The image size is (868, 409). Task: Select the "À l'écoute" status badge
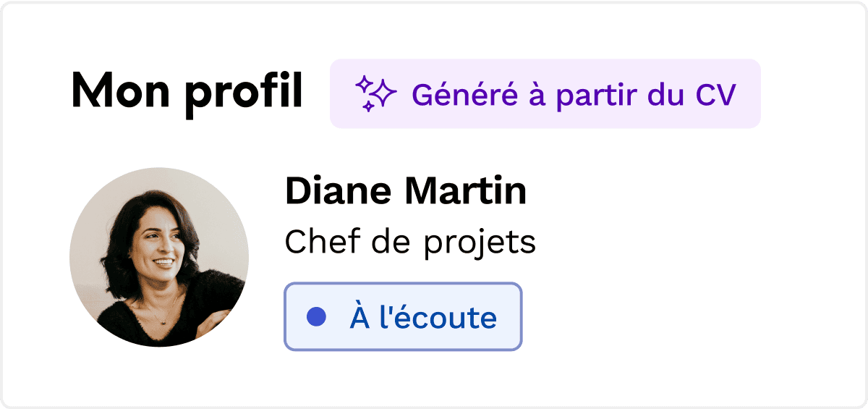coord(403,317)
